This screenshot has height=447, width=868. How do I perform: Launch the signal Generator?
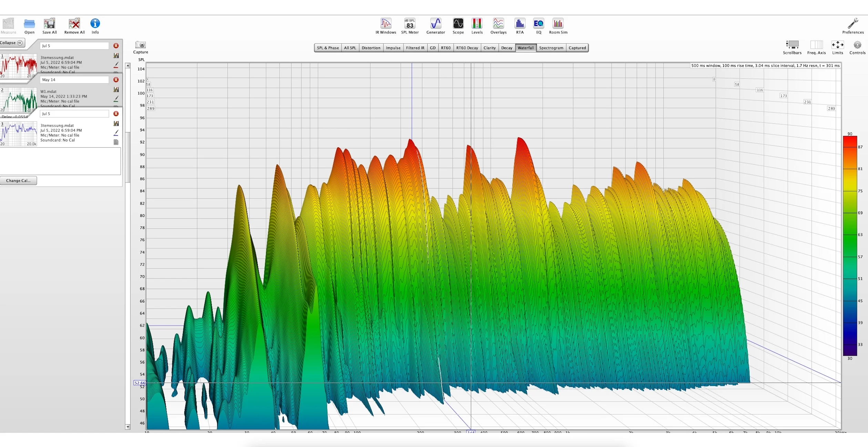point(436,26)
